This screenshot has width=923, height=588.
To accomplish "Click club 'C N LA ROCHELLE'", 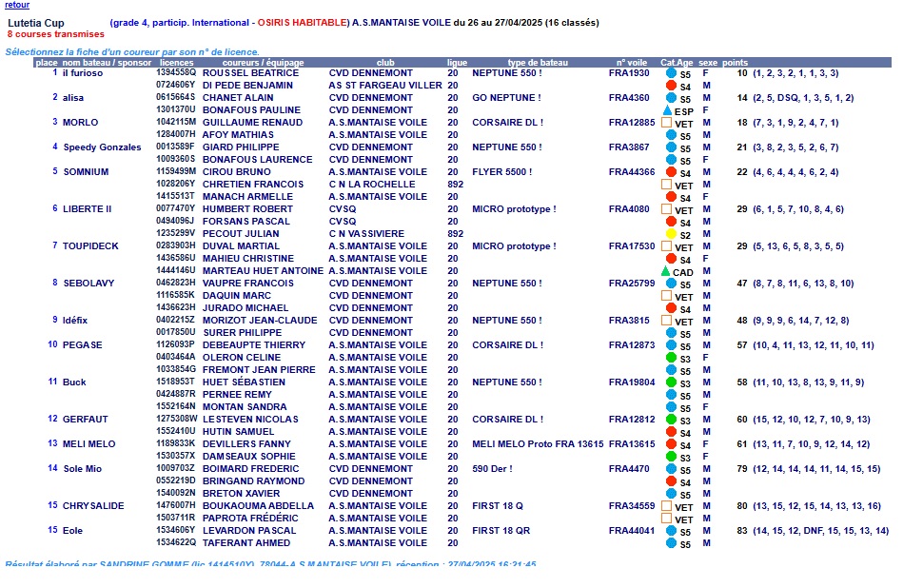I will click(372, 185).
